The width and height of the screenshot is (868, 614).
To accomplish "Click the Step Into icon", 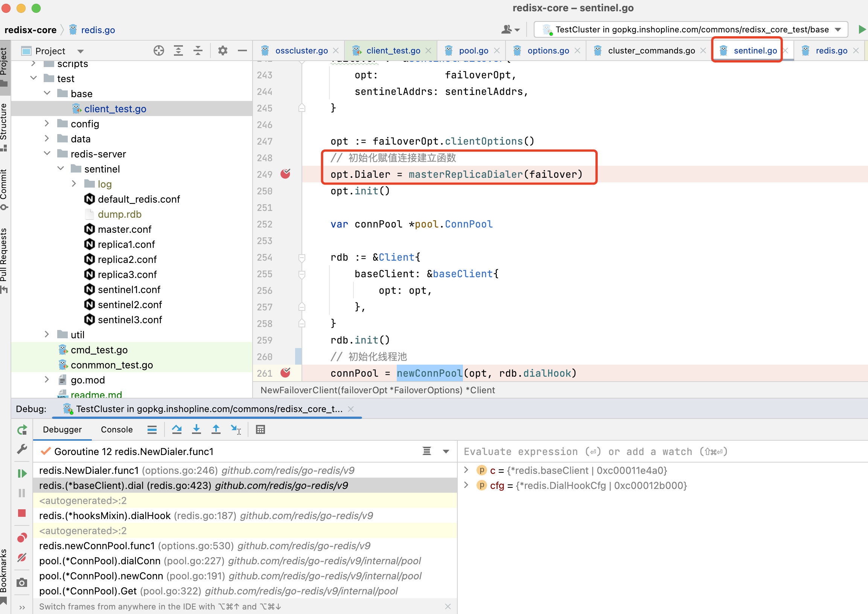I will (x=196, y=429).
